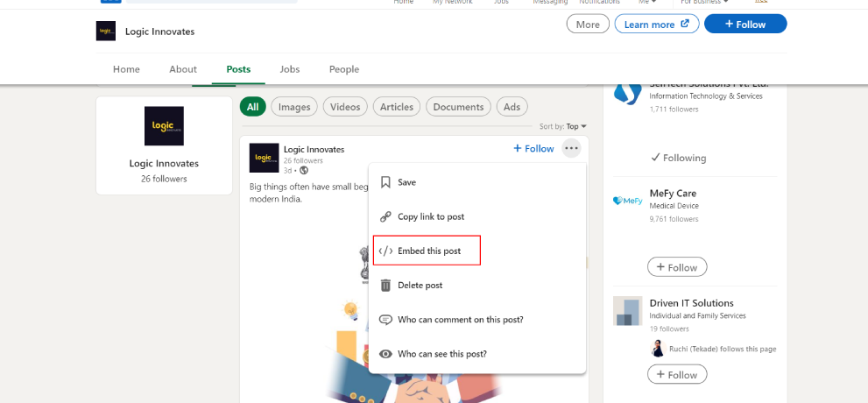Click the Logic Innovates post avatar
868x403 pixels.
click(264, 158)
